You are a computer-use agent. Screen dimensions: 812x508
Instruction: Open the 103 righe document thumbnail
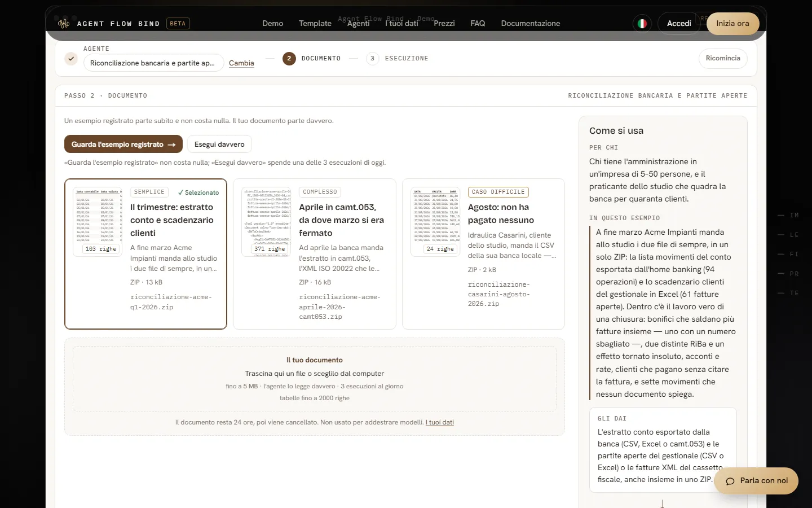click(98, 222)
